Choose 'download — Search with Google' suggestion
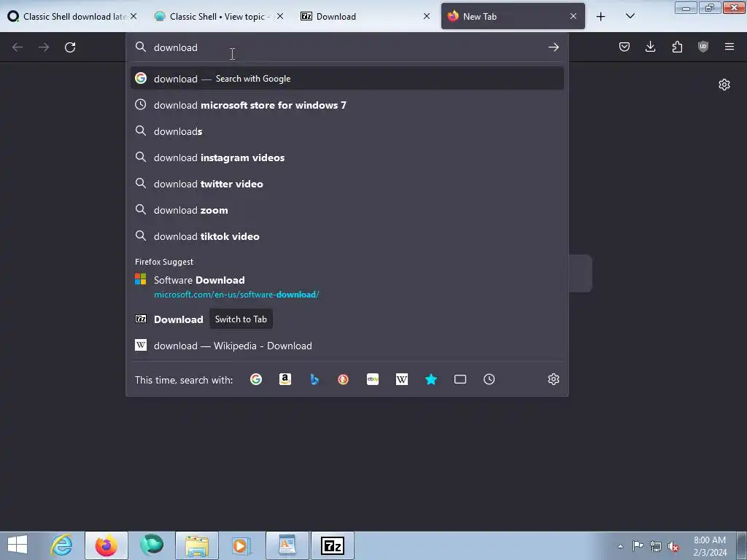 347,79
